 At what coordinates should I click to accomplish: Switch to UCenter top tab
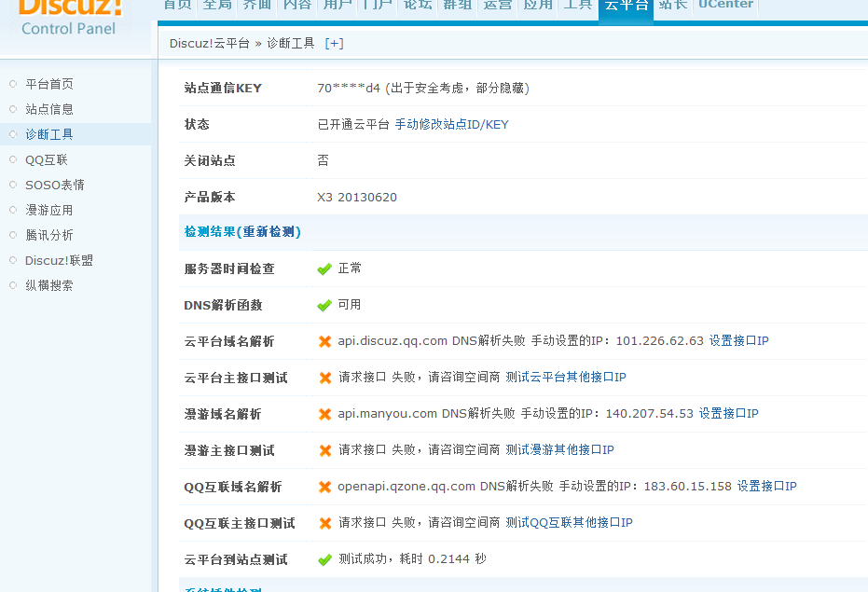(x=725, y=7)
